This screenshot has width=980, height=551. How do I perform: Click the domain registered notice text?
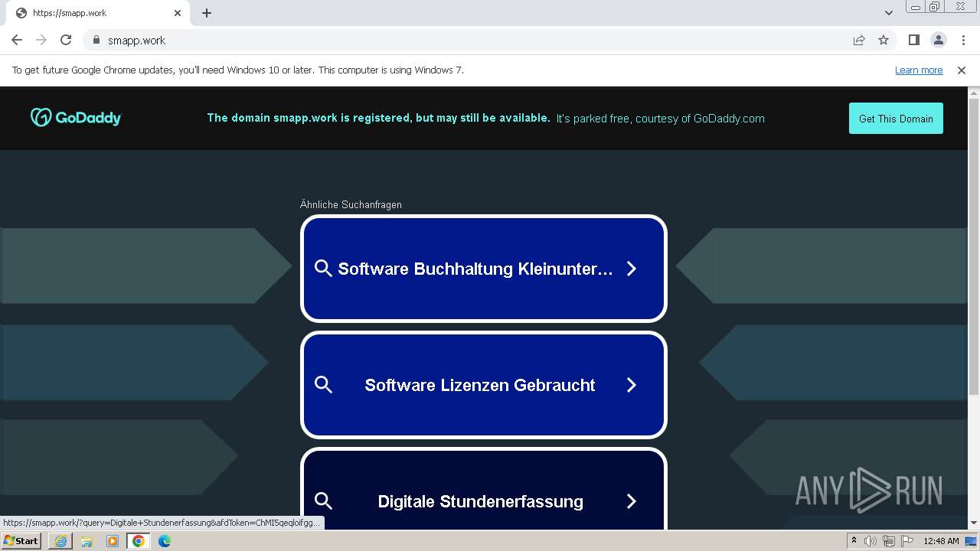click(378, 118)
